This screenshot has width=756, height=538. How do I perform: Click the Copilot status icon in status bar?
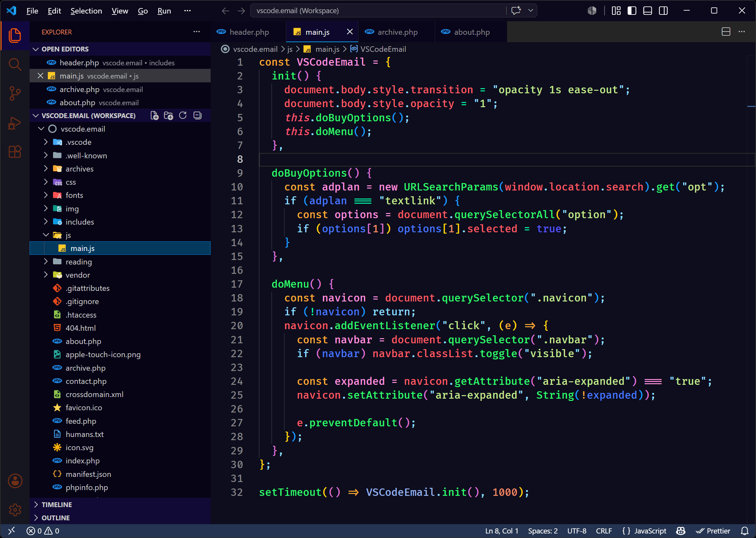pos(680,531)
